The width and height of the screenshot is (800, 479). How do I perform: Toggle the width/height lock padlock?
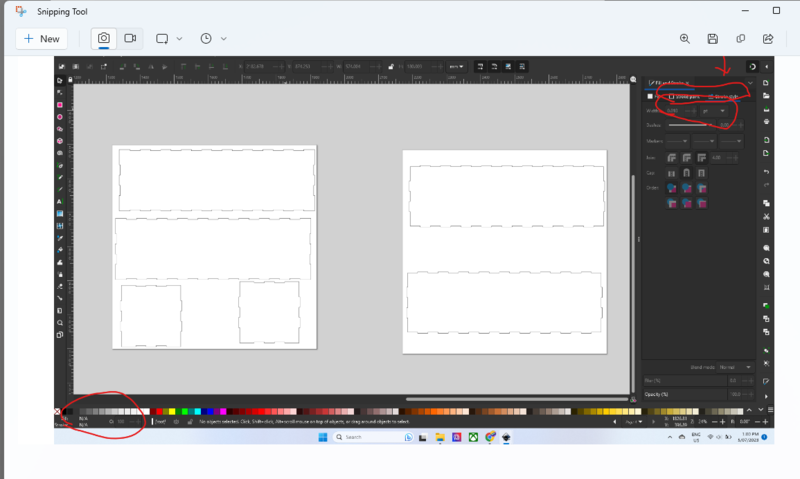point(391,67)
